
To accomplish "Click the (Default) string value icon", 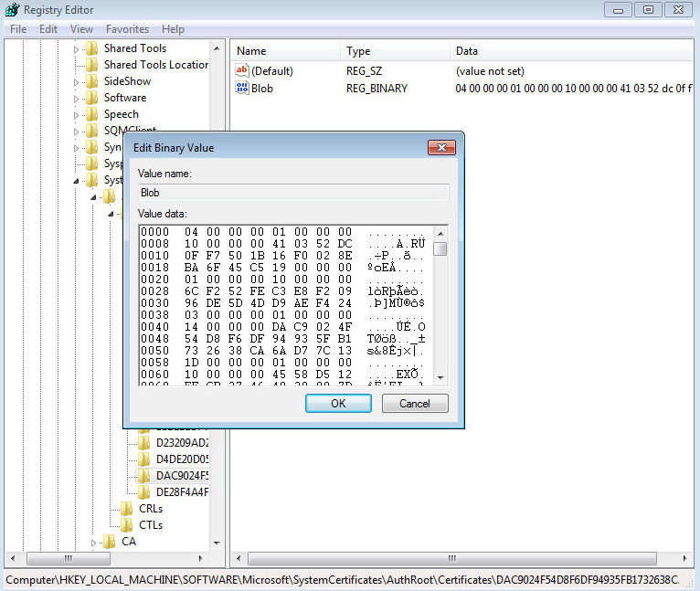I will (242, 70).
